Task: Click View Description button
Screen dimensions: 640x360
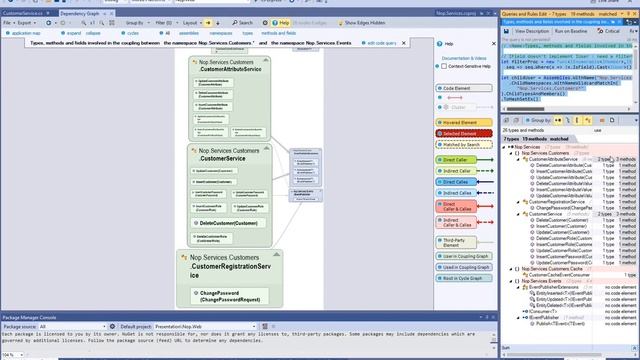Action: pyautogui.click(x=532, y=31)
